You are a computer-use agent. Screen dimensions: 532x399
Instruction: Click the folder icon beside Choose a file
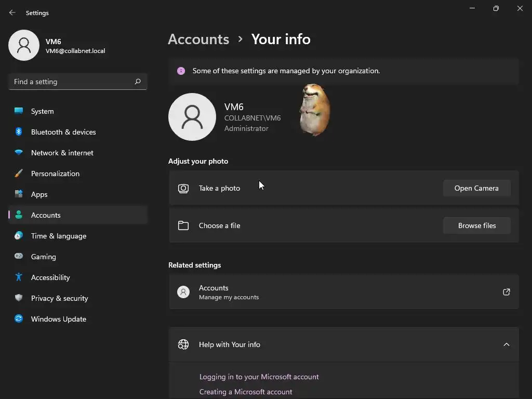click(183, 225)
